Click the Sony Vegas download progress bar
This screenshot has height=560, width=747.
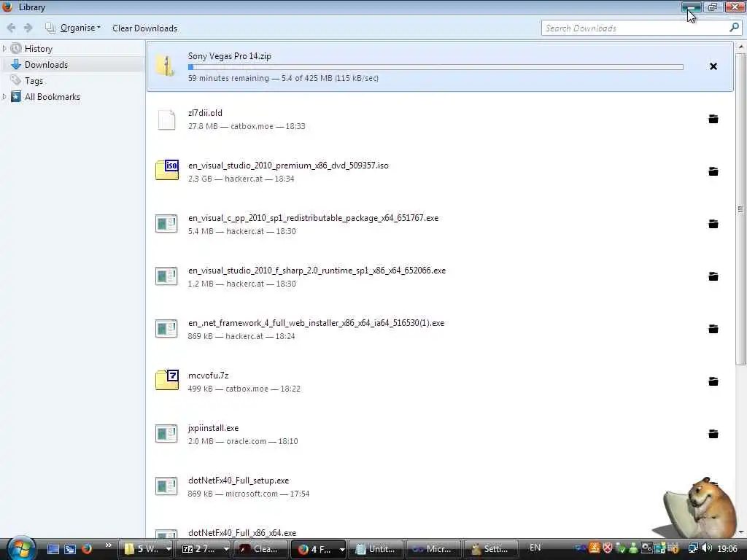(x=436, y=67)
